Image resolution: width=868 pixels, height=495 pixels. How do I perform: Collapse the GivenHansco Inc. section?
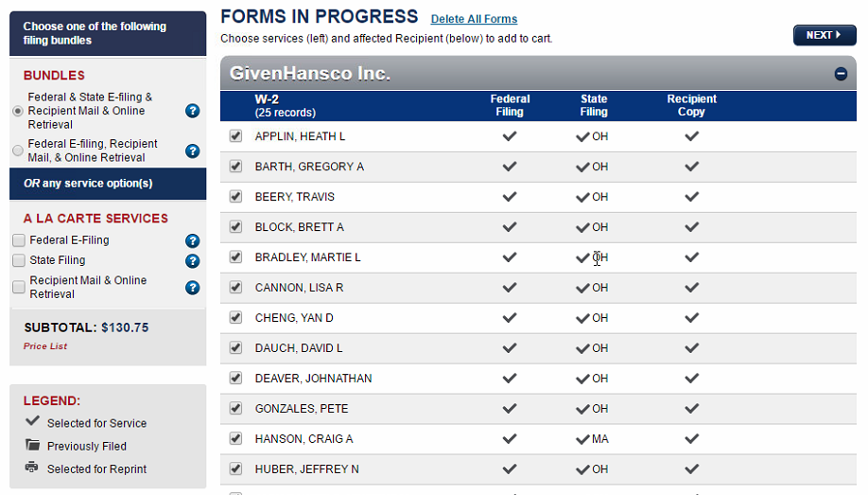(x=841, y=74)
